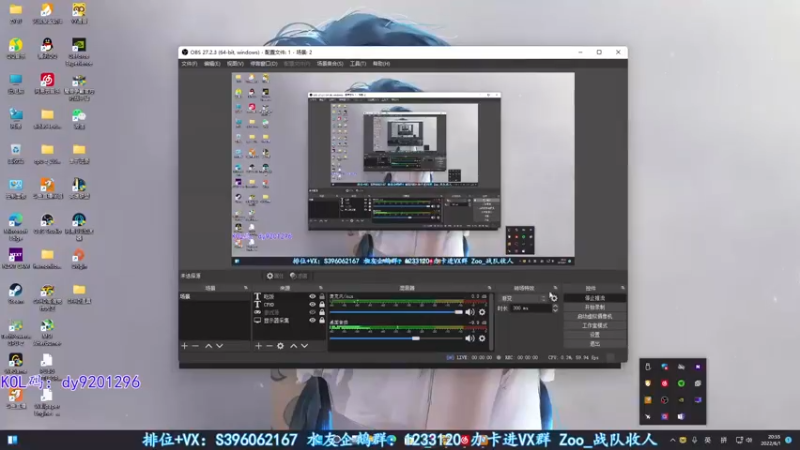This screenshot has width=800, height=450.
Task: Open the 场景集合(S) menu in OBS
Action: [330, 64]
